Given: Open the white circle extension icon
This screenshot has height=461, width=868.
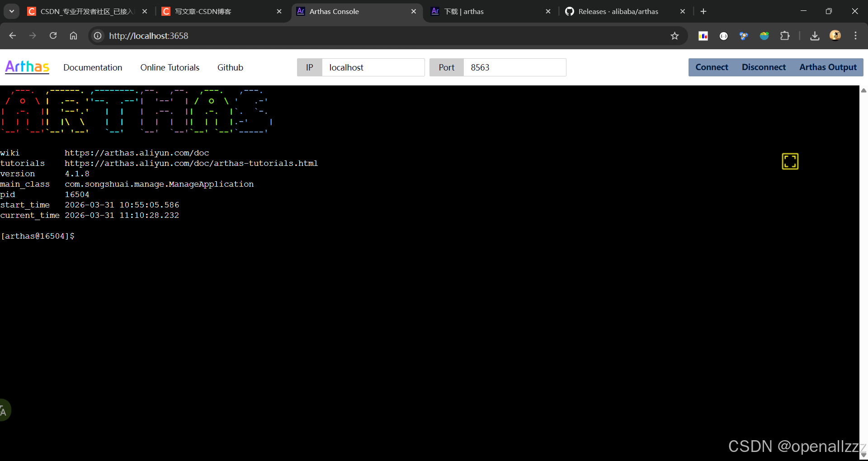Looking at the screenshot, I should tap(724, 36).
